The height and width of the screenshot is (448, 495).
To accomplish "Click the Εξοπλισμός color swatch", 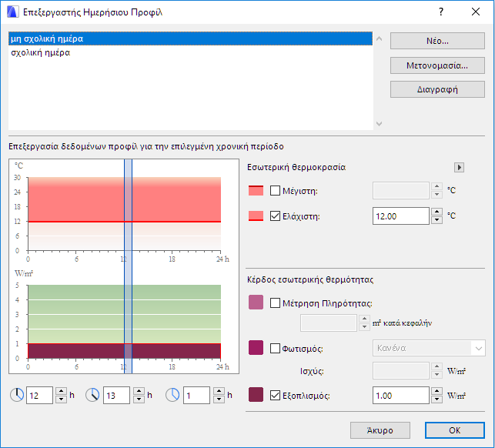I will coord(256,396).
